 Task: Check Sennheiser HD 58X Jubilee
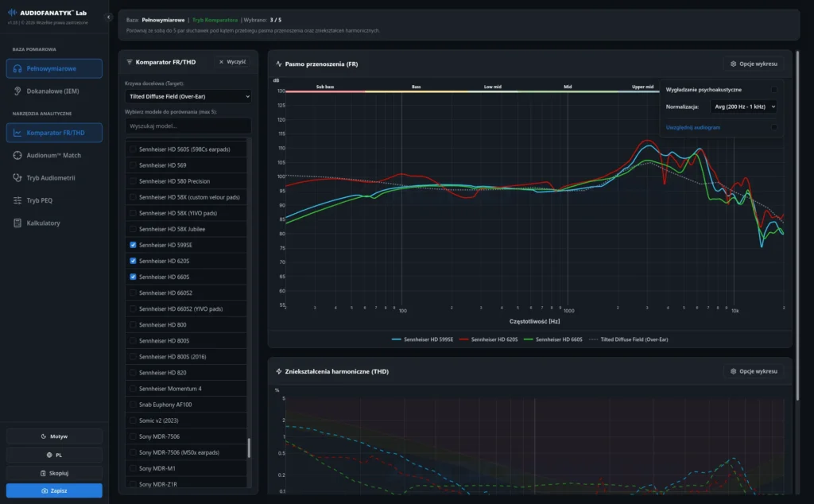(133, 230)
